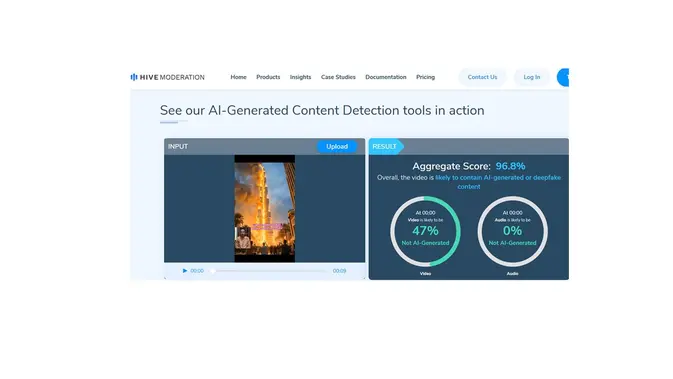View the Pricing page
Image resolution: width=673 pixels, height=379 pixels.
point(425,77)
